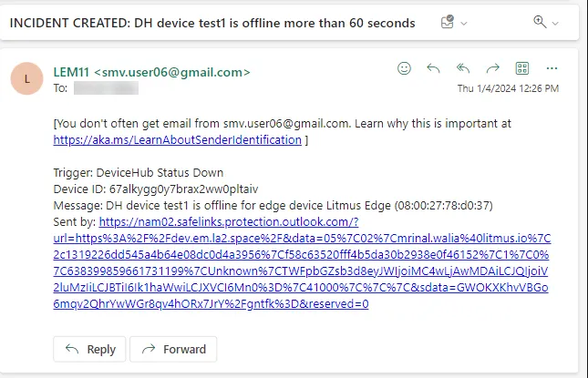Click the 'To:' label

click(60, 88)
